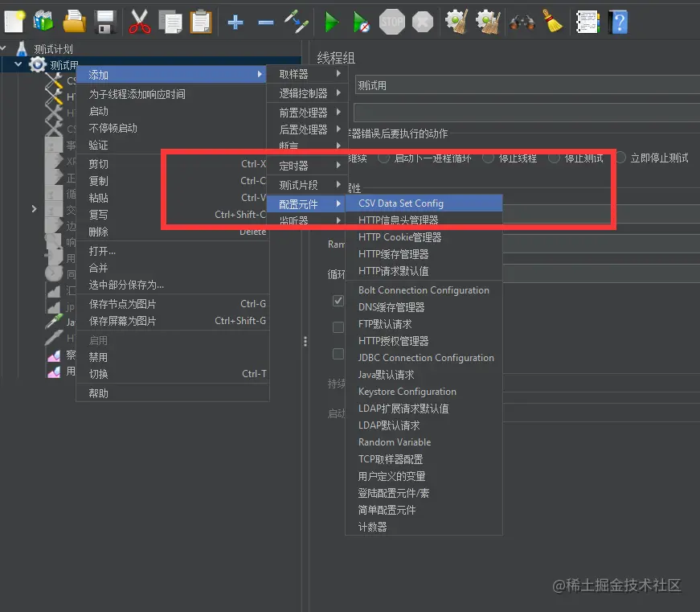Open the 定时器 submenu

coord(307,166)
